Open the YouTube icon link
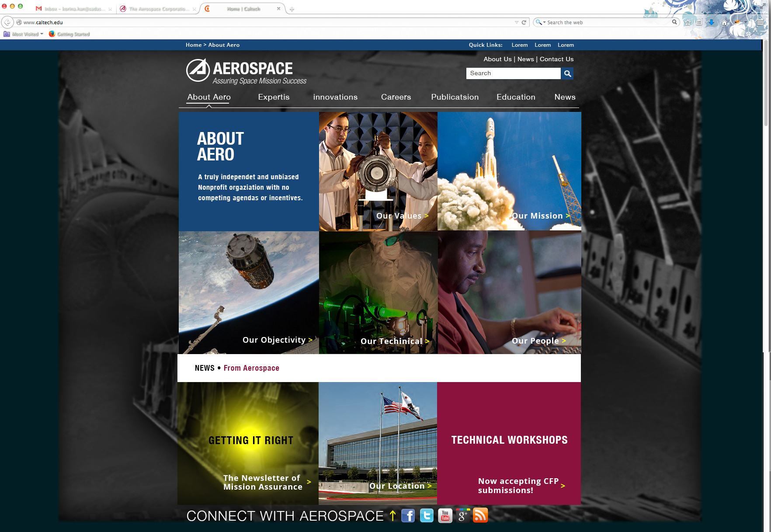 point(445,516)
